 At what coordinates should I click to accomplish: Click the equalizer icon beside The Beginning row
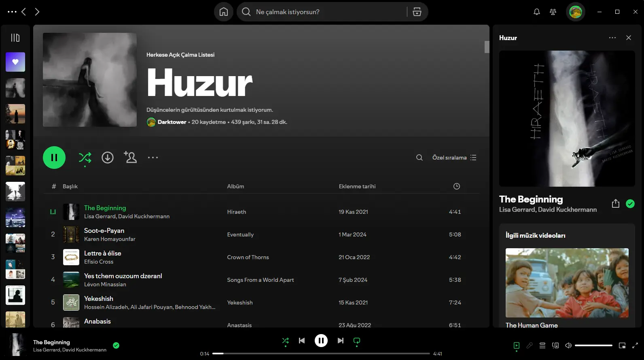pos(53,212)
